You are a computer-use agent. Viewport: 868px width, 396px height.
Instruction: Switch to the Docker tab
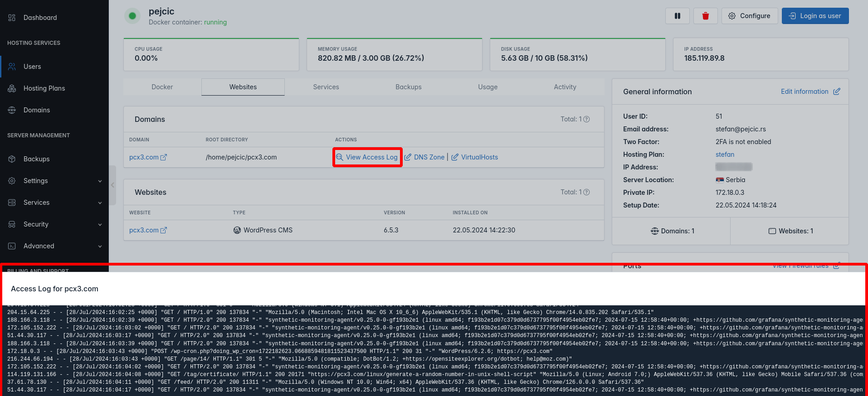pyautogui.click(x=162, y=87)
